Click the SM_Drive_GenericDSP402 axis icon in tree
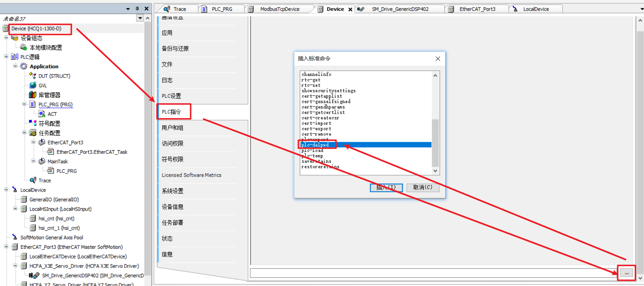Screen dimensions: 644x286 34,276
